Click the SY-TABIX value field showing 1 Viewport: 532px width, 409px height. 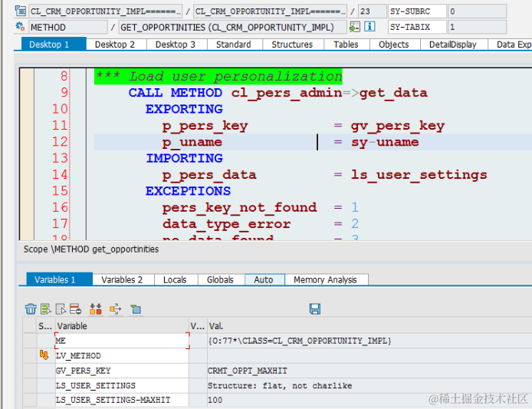pos(477,27)
